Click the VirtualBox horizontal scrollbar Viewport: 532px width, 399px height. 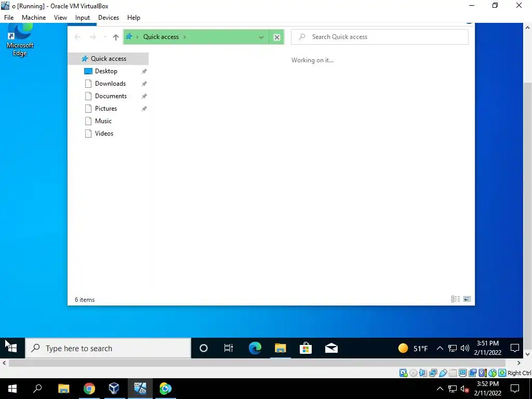[x=257, y=363]
